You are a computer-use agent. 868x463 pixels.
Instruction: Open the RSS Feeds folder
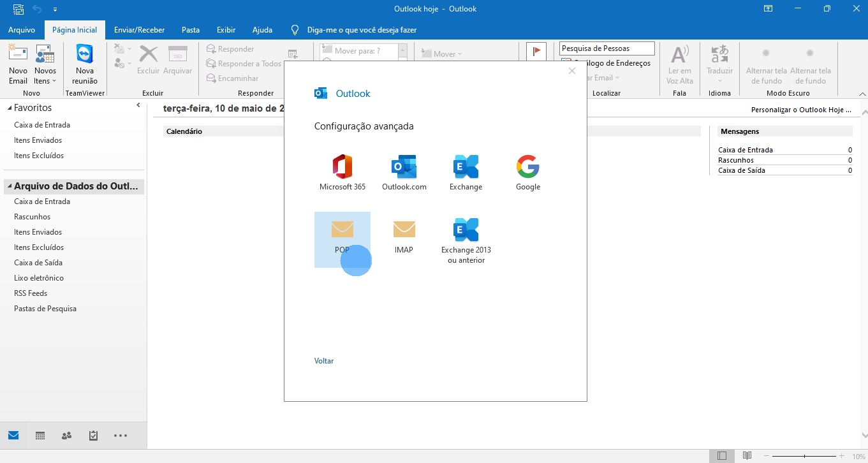(31, 293)
